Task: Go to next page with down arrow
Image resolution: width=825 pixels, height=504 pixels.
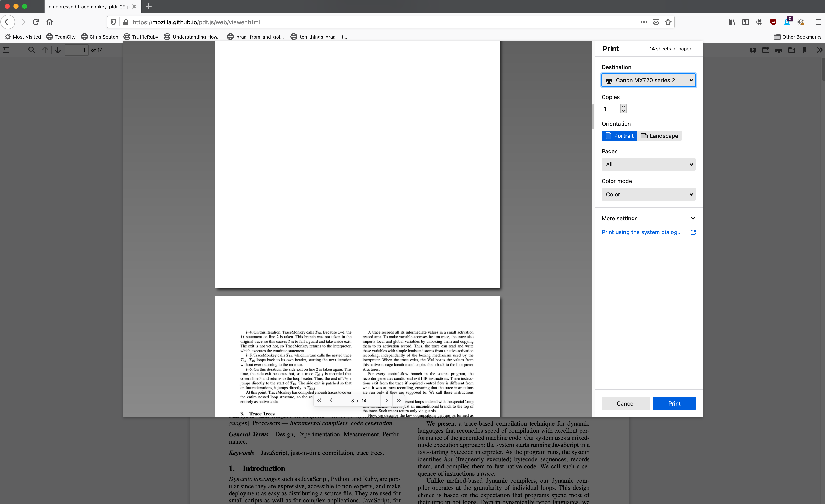Action: click(58, 50)
